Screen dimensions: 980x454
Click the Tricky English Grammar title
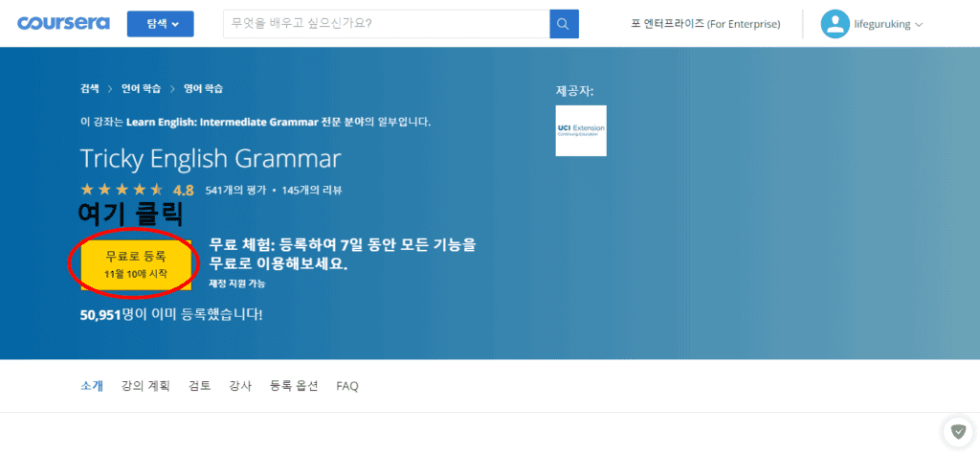(211, 159)
